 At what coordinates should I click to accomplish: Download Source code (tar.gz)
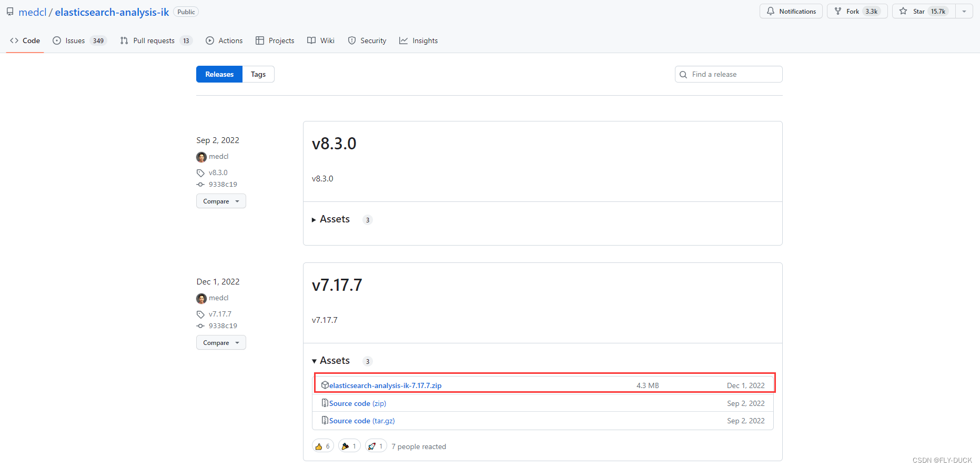(x=362, y=421)
